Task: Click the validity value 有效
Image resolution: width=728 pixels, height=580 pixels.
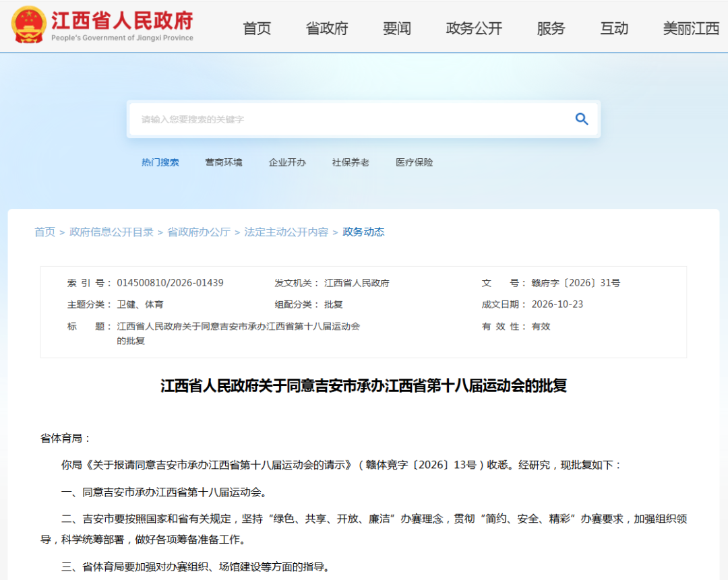Action: [541, 327]
